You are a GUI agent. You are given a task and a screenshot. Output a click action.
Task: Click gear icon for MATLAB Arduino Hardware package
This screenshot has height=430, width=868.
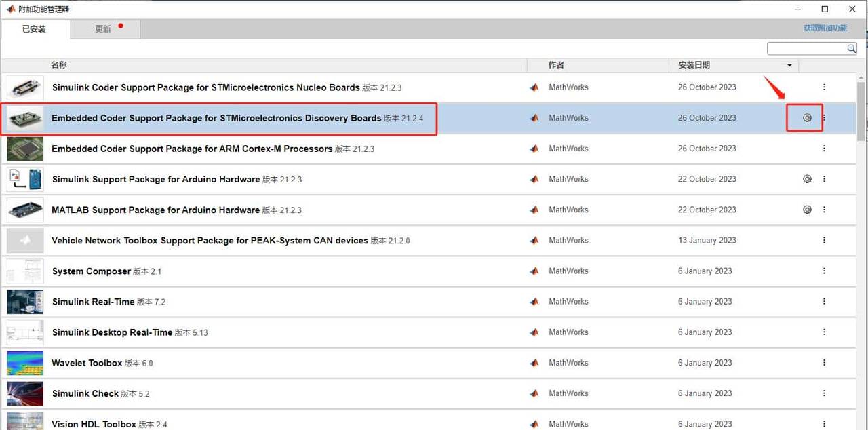(x=807, y=210)
